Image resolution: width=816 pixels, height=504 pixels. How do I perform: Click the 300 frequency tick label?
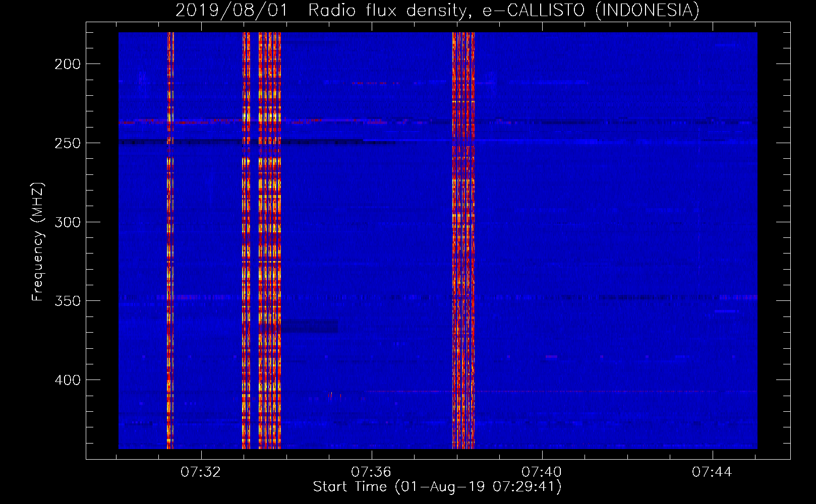[68, 222]
